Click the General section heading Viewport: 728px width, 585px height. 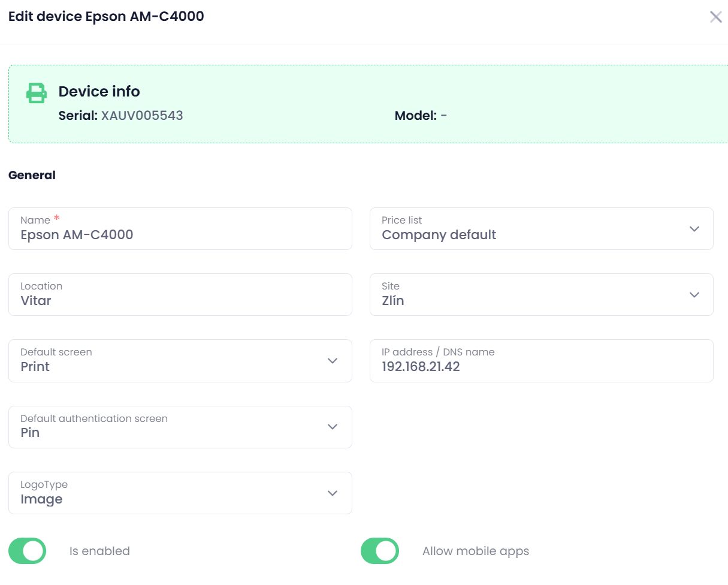pos(32,175)
